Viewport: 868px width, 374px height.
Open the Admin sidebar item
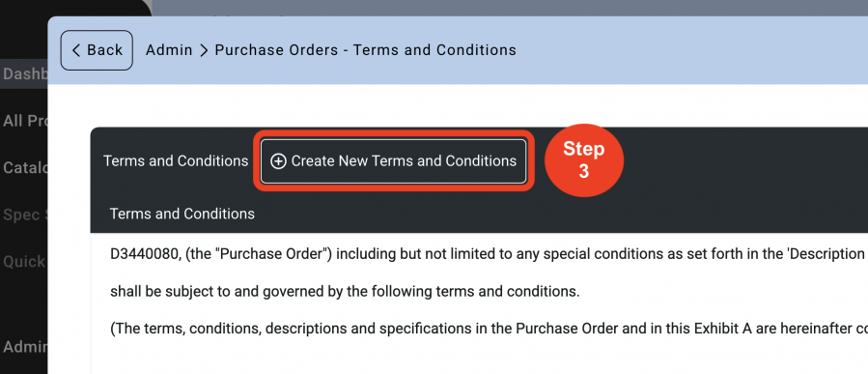coord(24,347)
